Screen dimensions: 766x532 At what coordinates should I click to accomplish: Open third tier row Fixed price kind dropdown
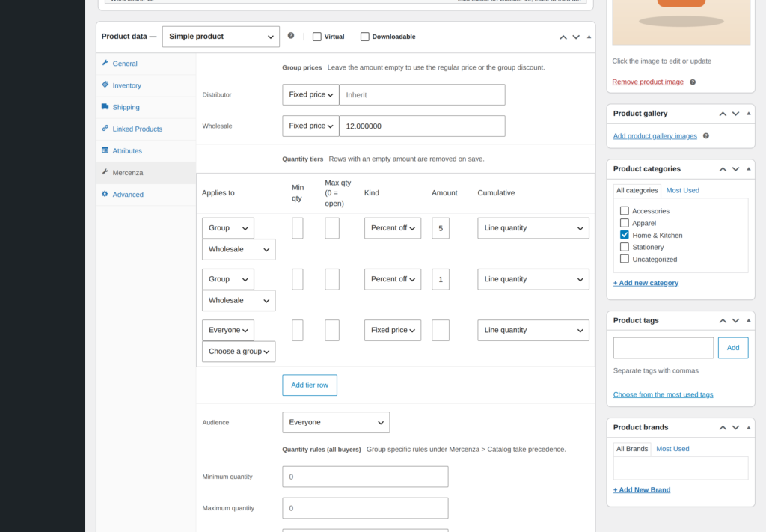393,330
